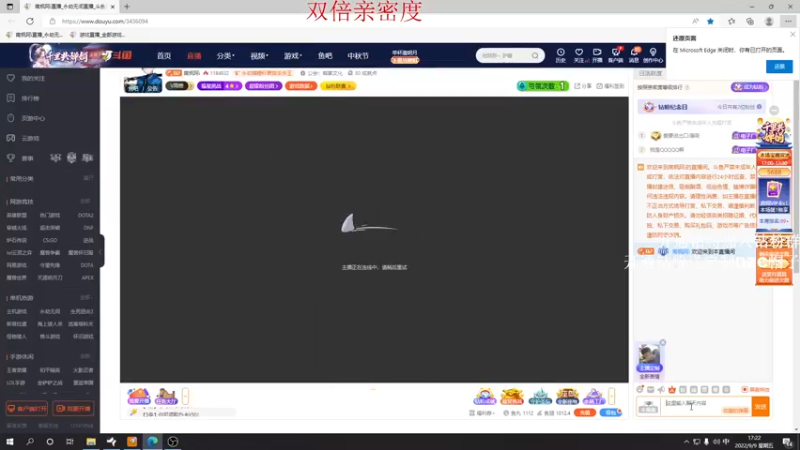Click the browser address bar URL

point(105,21)
